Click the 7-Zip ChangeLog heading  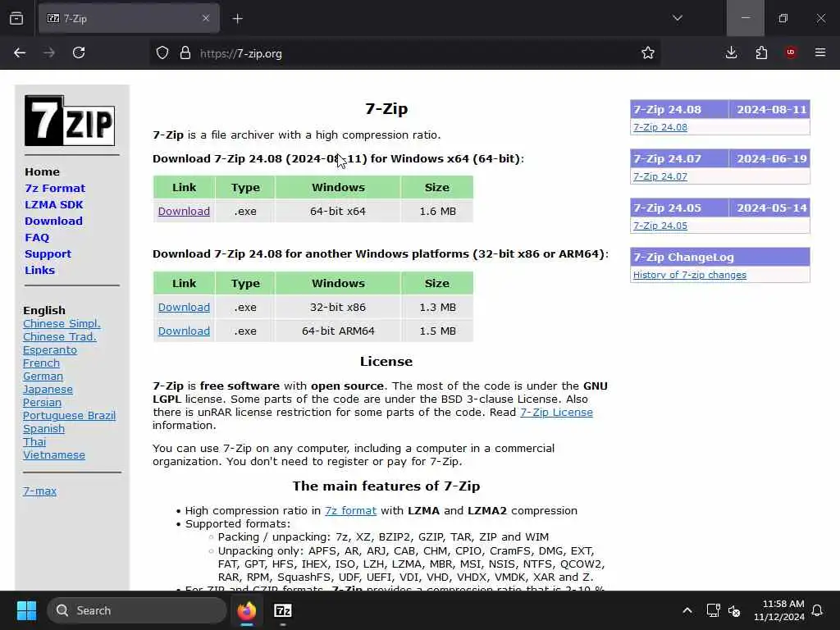coord(719,257)
